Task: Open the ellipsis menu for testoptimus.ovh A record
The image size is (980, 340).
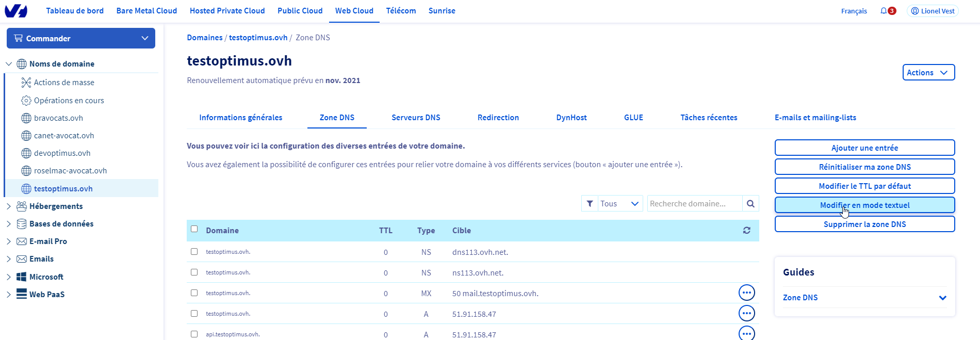Action: [746, 314]
